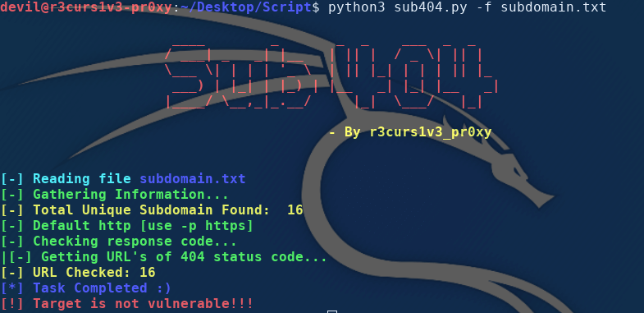Click the Default http [use -p https] line
The height and width of the screenshot is (313, 644).
(126, 225)
